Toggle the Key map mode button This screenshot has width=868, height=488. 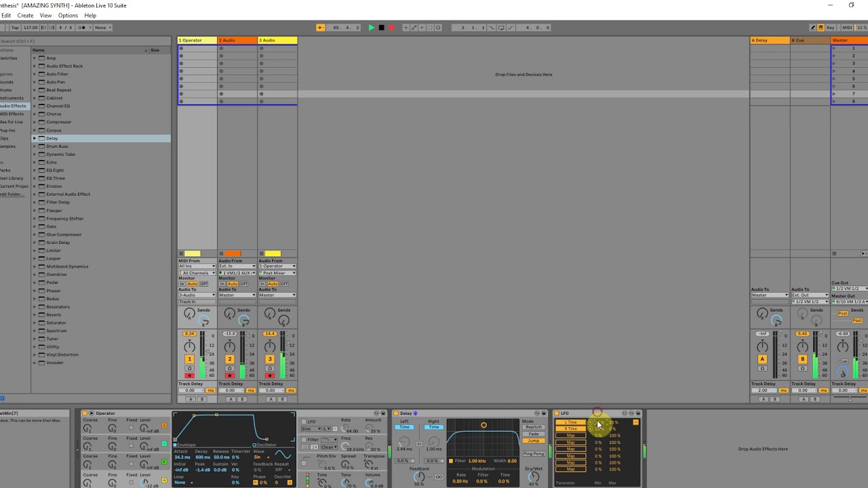coord(830,28)
